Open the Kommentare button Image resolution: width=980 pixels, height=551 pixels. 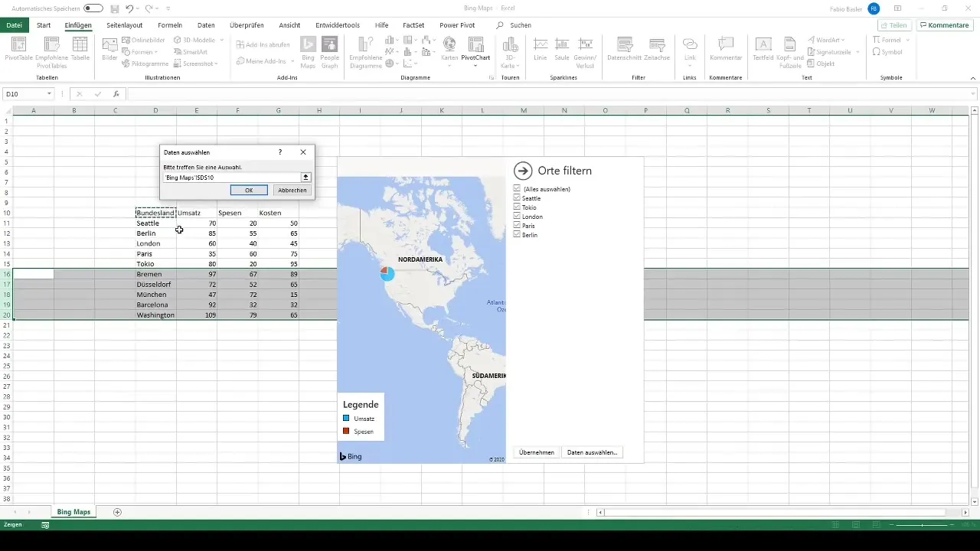coord(944,25)
